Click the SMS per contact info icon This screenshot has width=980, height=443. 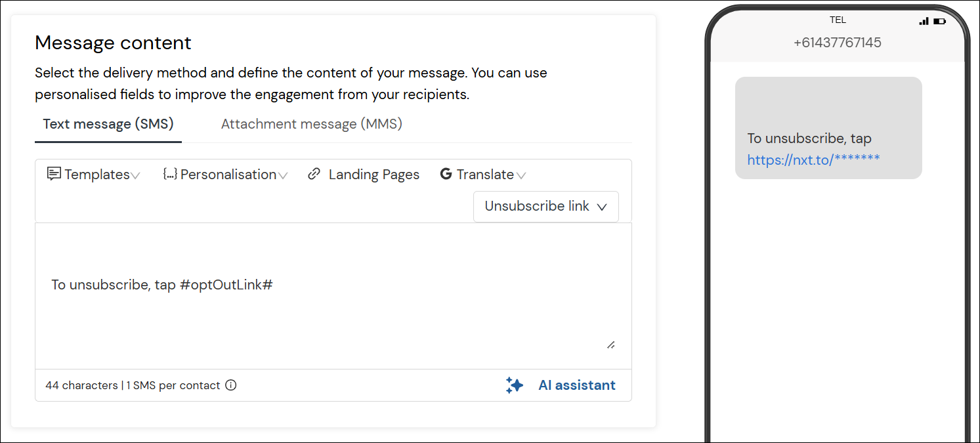coord(230,385)
